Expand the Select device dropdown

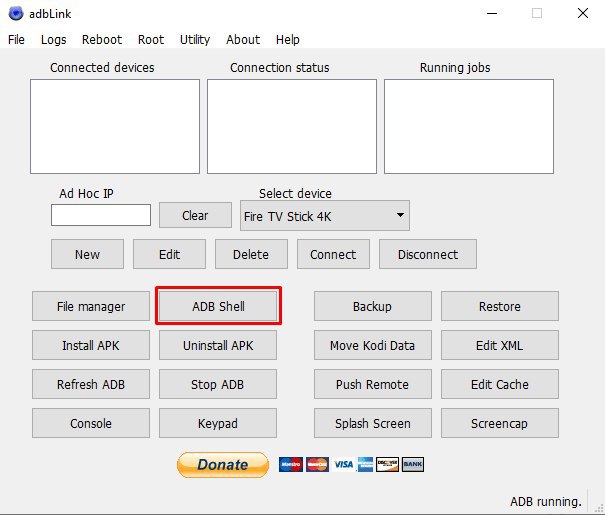[325, 216]
